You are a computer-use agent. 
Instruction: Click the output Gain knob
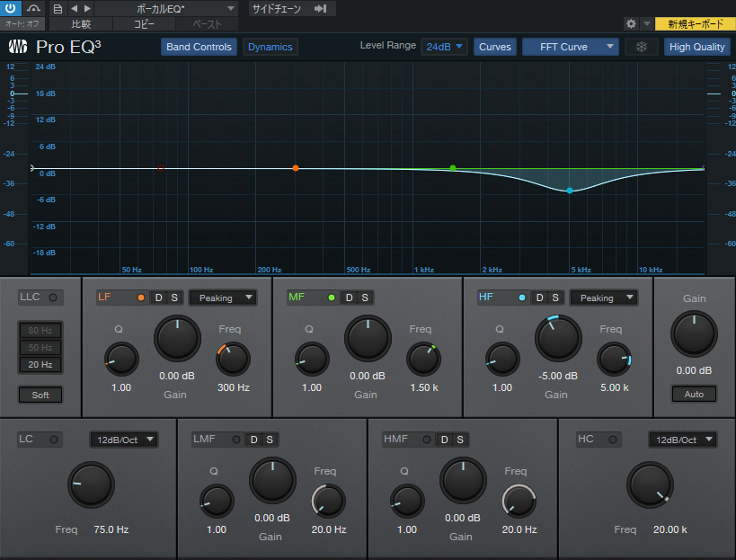coord(694,333)
